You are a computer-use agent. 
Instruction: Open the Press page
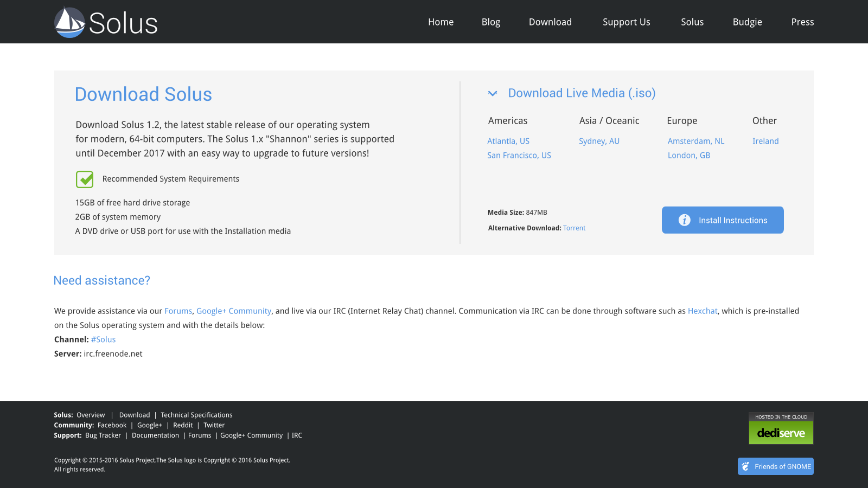pos(802,22)
